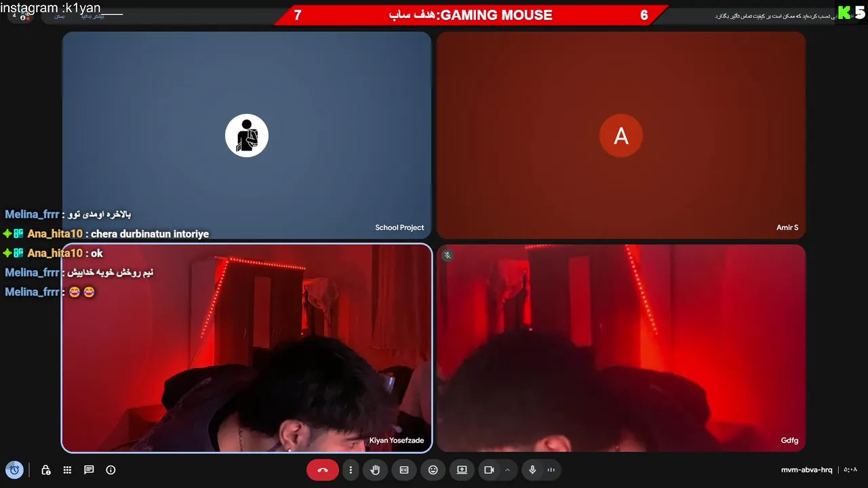868x488 pixels.
Task: Toggle closed captions with the CC icon
Action: point(404,470)
